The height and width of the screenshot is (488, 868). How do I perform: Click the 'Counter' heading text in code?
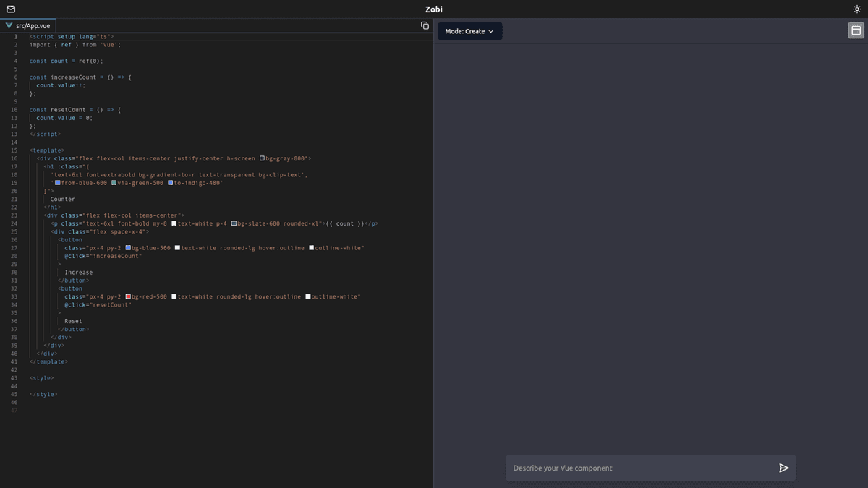point(62,199)
